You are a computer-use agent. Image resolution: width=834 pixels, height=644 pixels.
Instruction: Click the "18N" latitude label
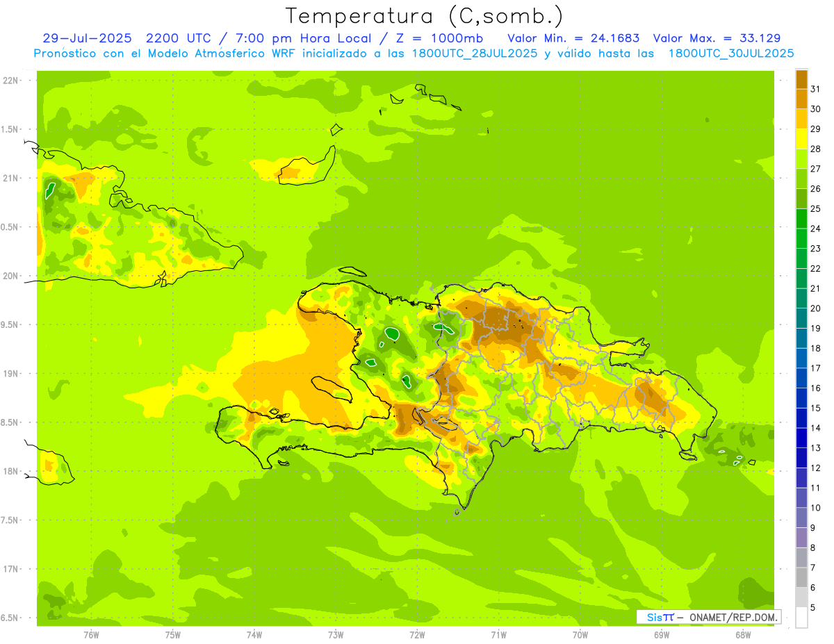coord(10,471)
